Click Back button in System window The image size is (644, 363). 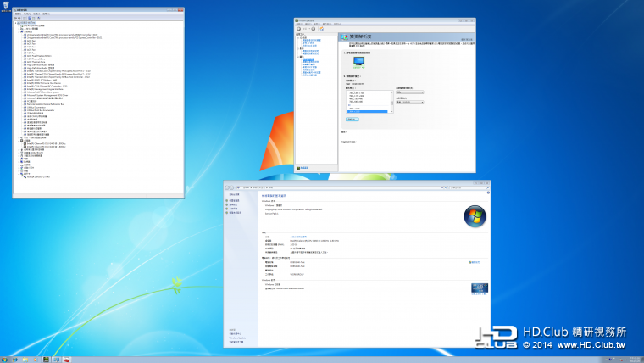click(x=227, y=188)
